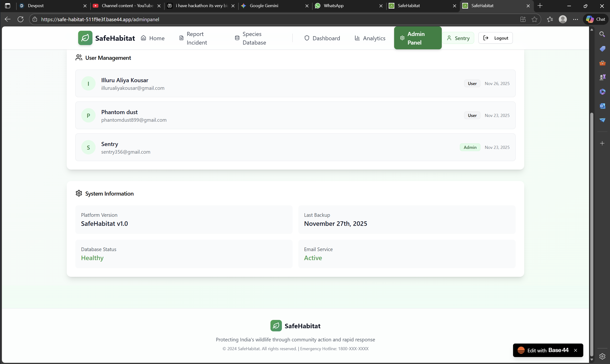This screenshot has width=610, height=364.
Task: Click the SafeHabitat leaf logo in header
Action: (85, 38)
